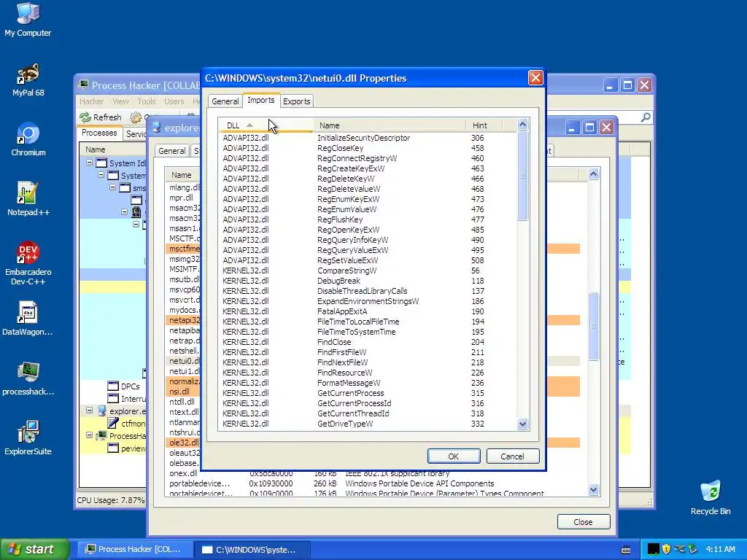Switch to General tab in netui0.dll Properties
The image size is (747, 560).
click(225, 101)
